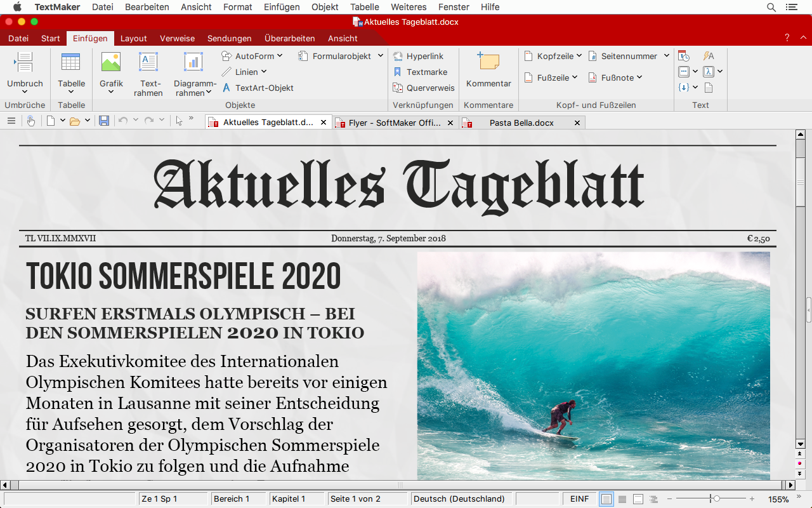This screenshot has width=812, height=508.
Task: Click the Umbruch page break icon
Action: point(24,62)
